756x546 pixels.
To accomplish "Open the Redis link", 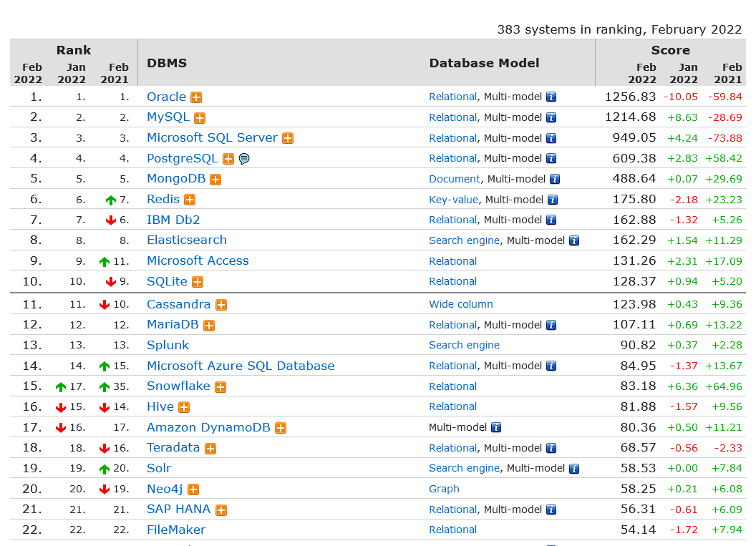I will (163, 200).
